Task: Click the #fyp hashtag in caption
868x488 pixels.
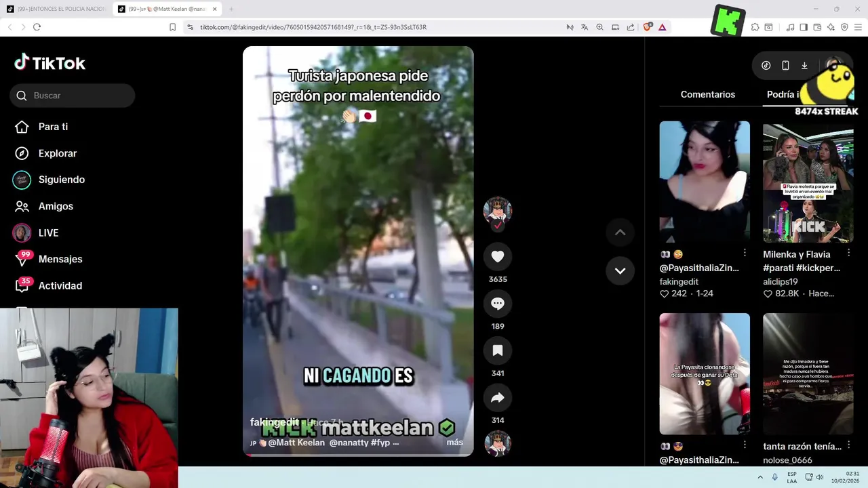Action: 380,443
